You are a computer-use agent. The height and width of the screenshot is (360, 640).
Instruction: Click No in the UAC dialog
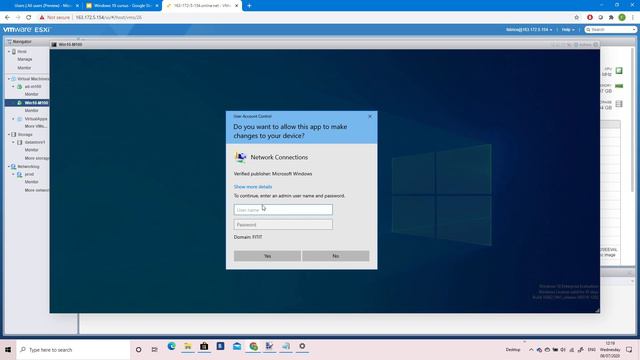pos(336,256)
